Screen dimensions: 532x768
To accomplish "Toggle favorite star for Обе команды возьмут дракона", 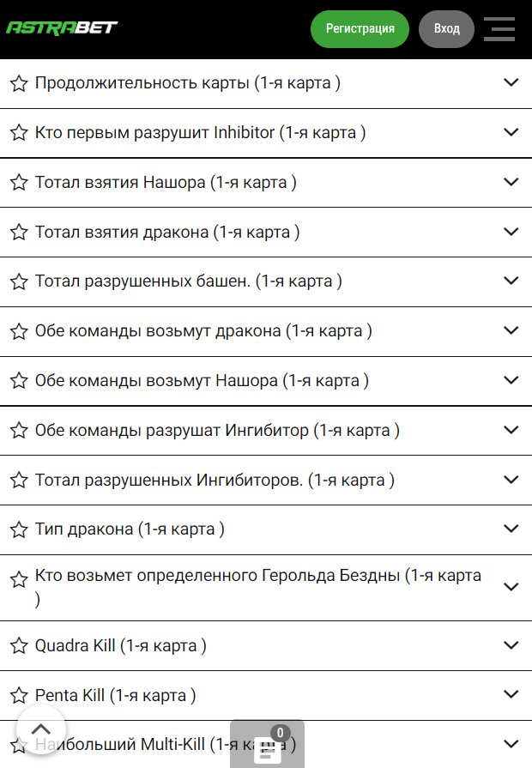I will coord(19,332).
